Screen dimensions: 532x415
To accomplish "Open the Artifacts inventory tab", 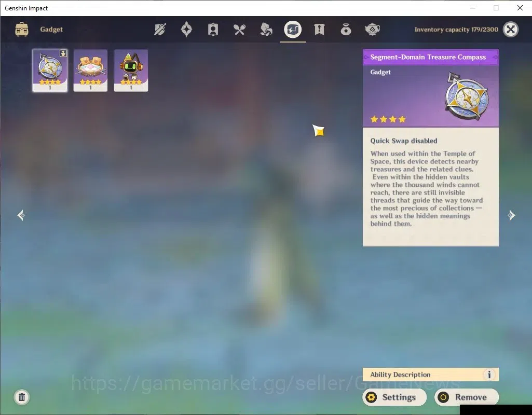I will point(186,30).
